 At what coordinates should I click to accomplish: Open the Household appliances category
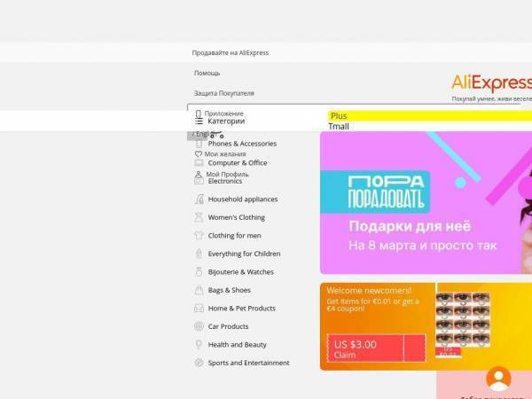tap(243, 199)
